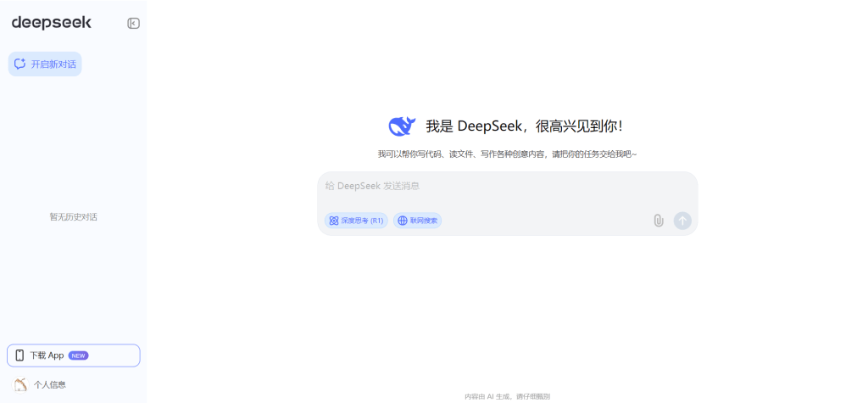
Task: Select the subtitle about 写代码、读文件
Action: coord(507,154)
